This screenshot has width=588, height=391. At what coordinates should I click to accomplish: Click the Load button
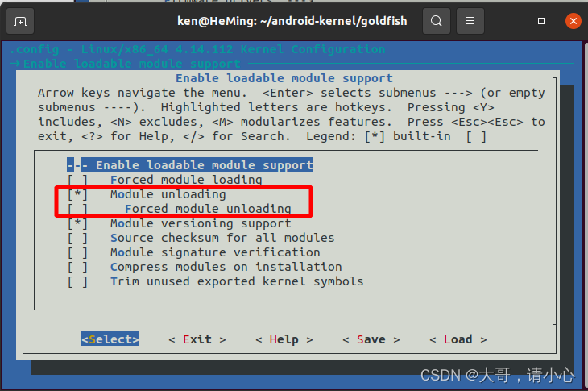point(458,339)
